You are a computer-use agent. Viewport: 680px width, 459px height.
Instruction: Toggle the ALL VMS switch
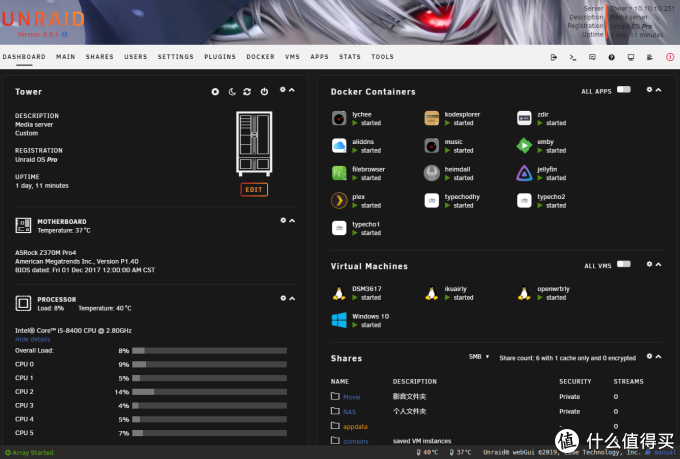pyautogui.click(x=624, y=264)
